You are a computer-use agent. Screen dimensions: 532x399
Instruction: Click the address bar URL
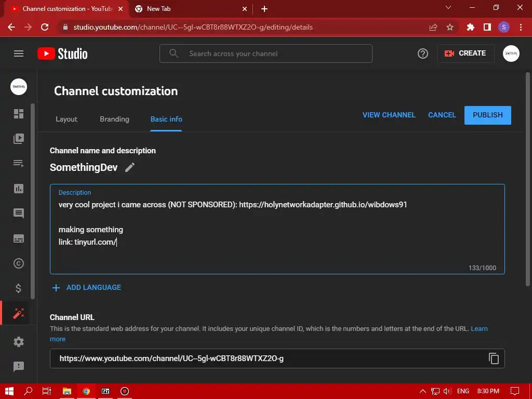point(193,27)
